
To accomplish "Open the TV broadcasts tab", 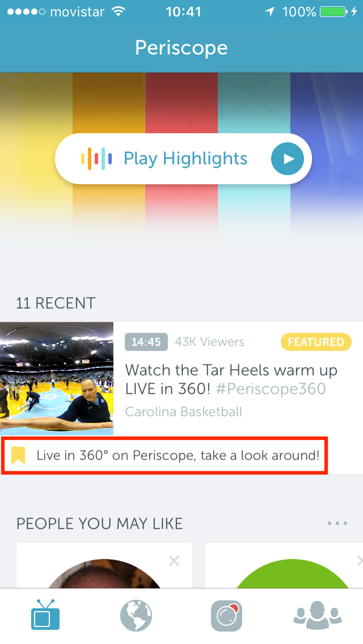I will [x=45, y=615].
